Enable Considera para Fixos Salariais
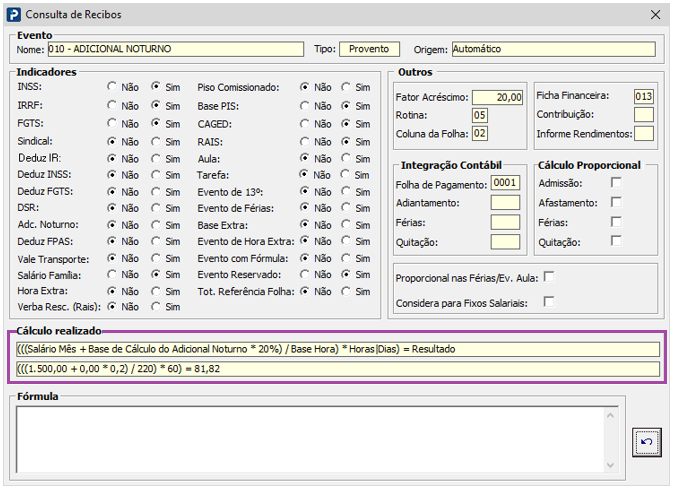 click(548, 302)
